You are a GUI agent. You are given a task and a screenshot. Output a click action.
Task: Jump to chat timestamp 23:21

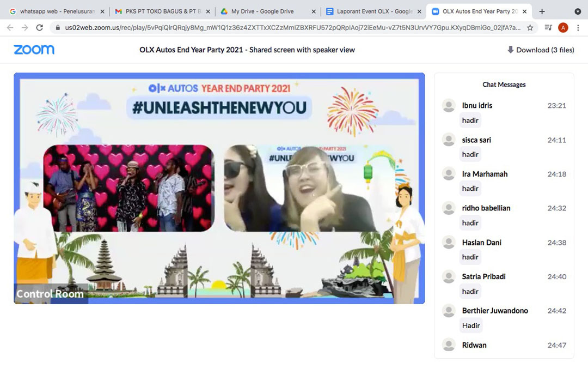click(x=556, y=106)
